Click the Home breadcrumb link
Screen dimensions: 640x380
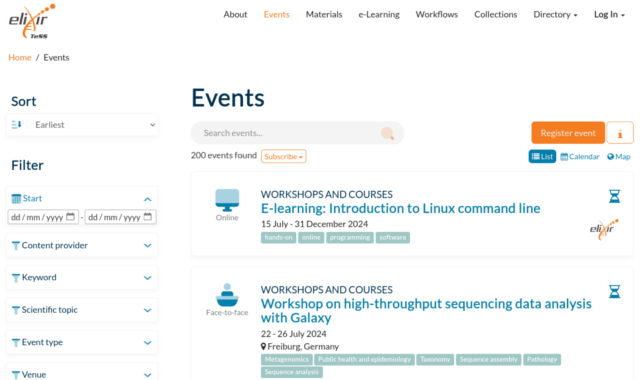coord(20,58)
